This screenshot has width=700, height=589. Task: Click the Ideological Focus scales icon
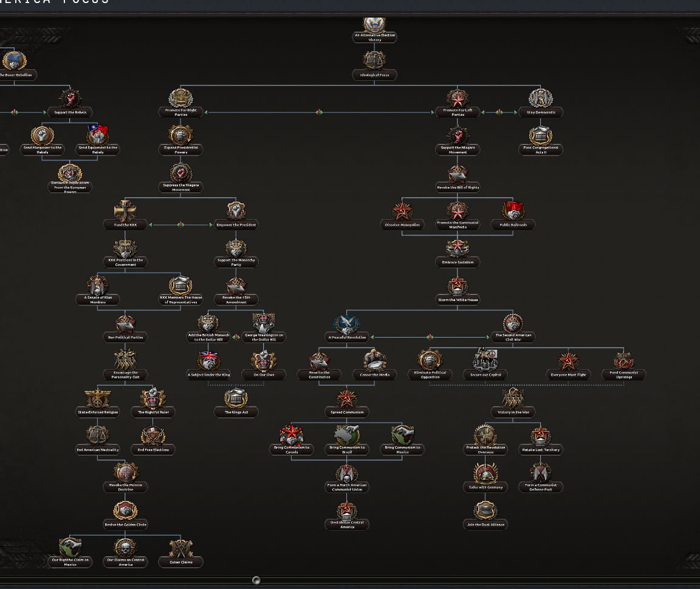374,60
